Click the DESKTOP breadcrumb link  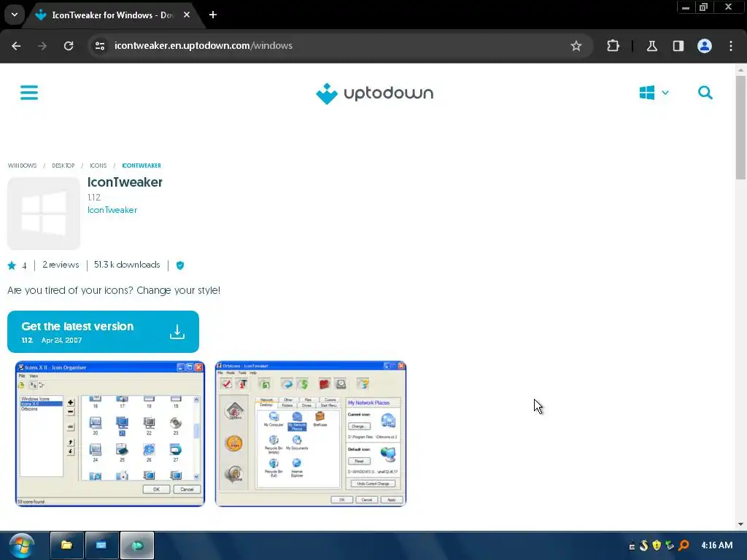63,166
